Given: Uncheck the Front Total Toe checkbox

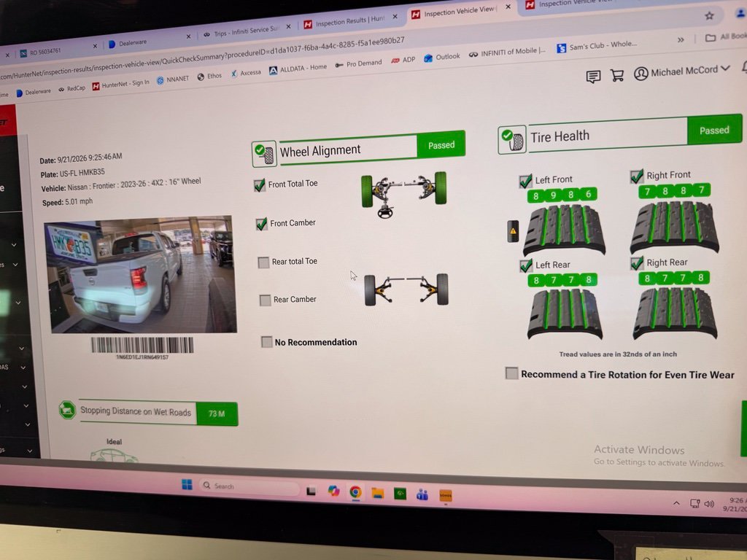Looking at the screenshot, I should pyautogui.click(x=259, y=185).
